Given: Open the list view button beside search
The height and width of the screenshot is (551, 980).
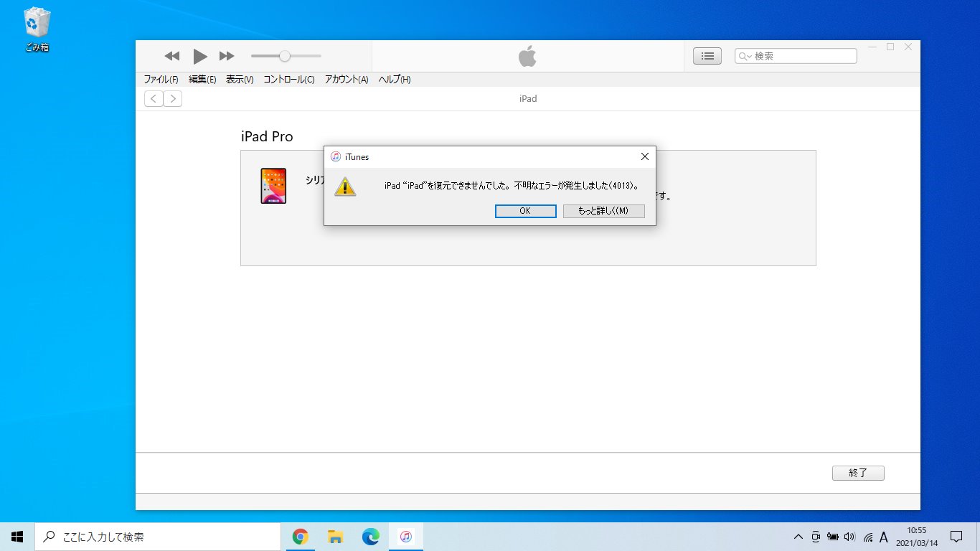Looking at the screenshot, I should coord(707,56).
